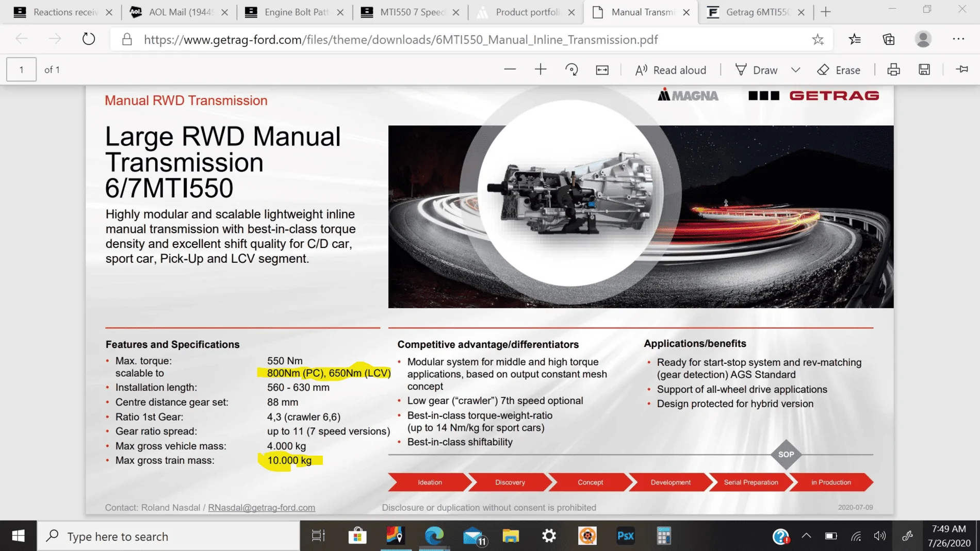The width and height of the screenshot is (980, 551).
Task: Open the volume control
Action: [880, 536]
